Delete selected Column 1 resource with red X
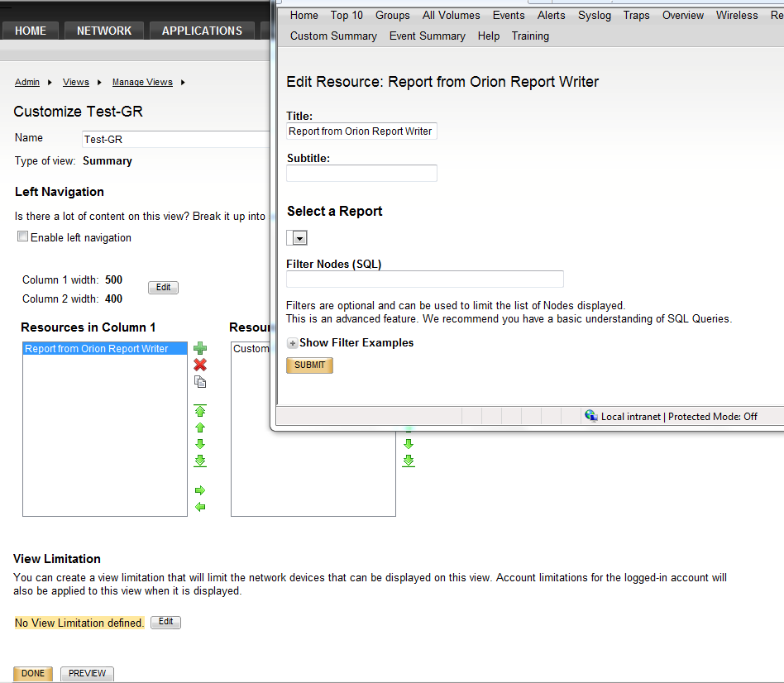The width and height of the screenshot is (784, 683). (200, 365)
